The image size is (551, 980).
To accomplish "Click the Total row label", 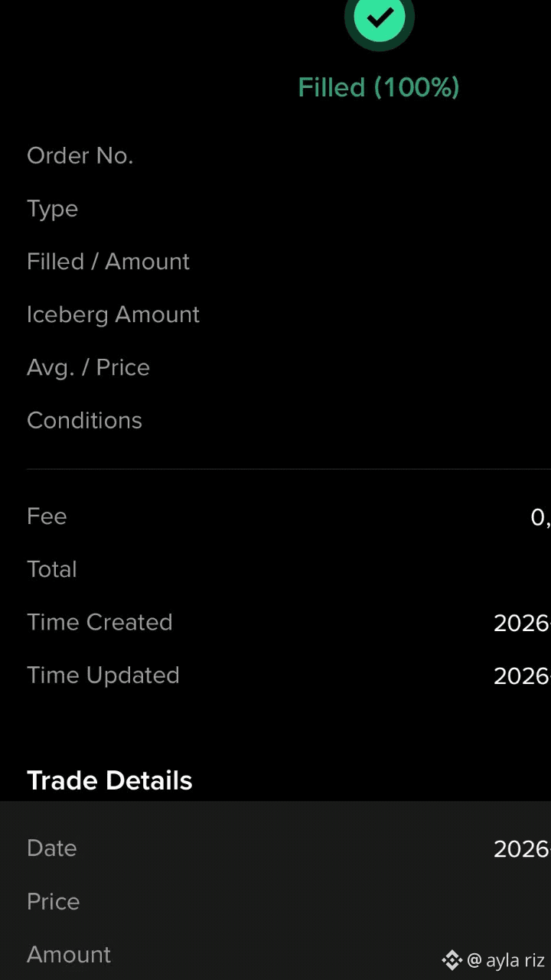I will tap(52, 570).
